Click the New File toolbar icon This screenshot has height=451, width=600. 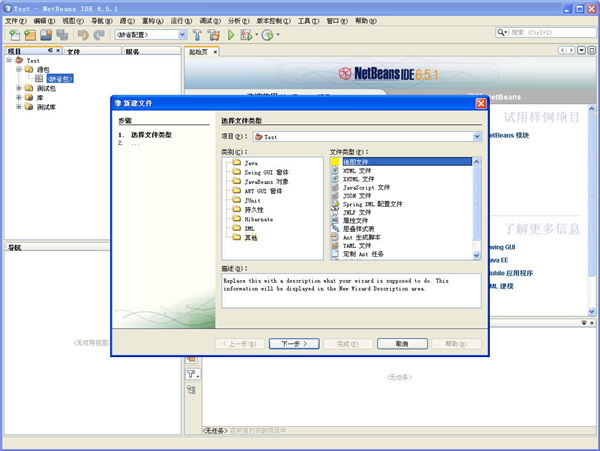[15, 35]
